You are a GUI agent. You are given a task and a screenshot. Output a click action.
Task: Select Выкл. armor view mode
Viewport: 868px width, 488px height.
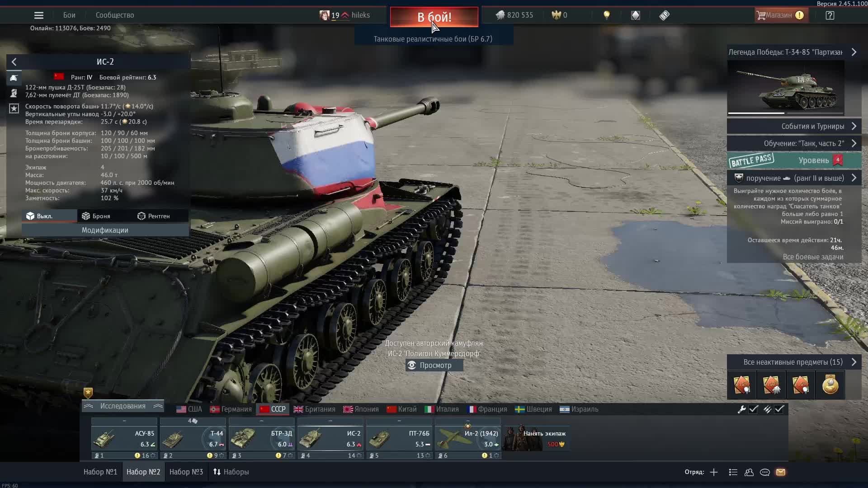[x=50, y=216]
